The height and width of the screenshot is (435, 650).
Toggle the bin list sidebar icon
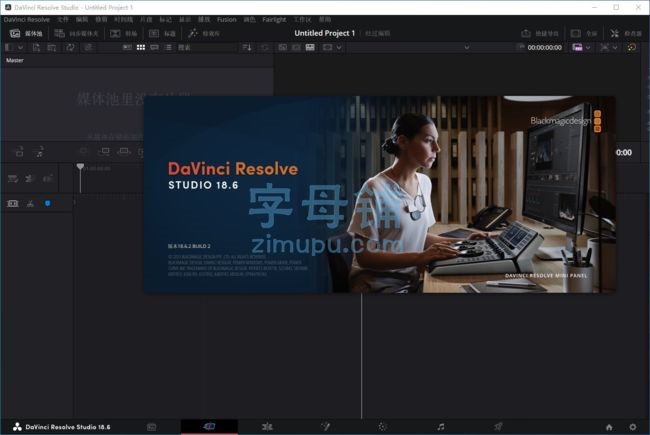[8, 48]
